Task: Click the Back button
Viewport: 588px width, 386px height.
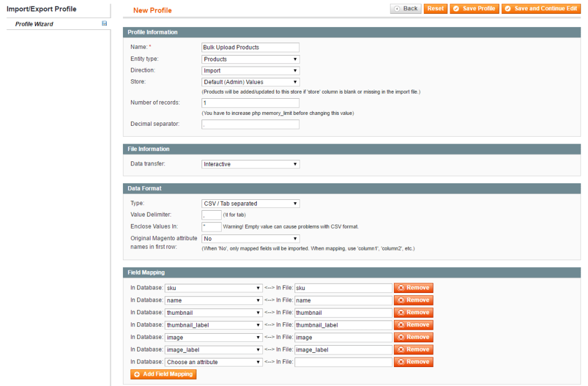Action: 405,9
